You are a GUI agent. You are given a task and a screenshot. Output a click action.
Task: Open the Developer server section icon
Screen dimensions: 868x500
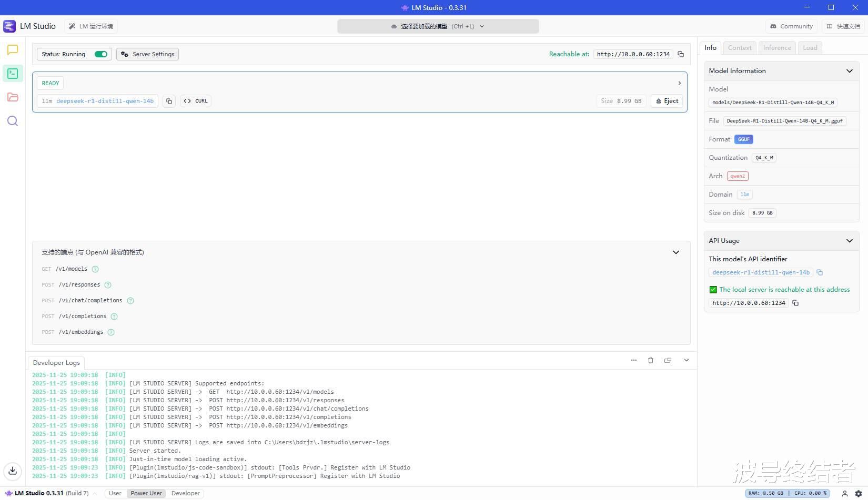pos(13,74)
